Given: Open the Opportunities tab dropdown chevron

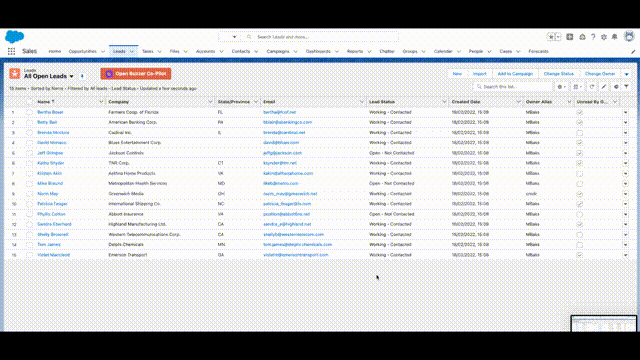Looking at the screenshot, I should [x=103, y=51].
